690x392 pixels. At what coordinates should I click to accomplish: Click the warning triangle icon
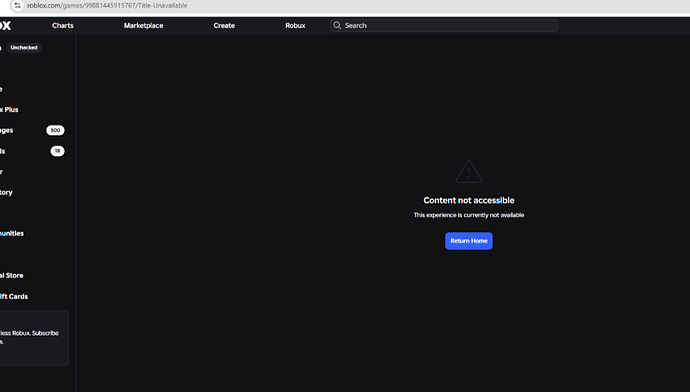click(x=469, y=172)
